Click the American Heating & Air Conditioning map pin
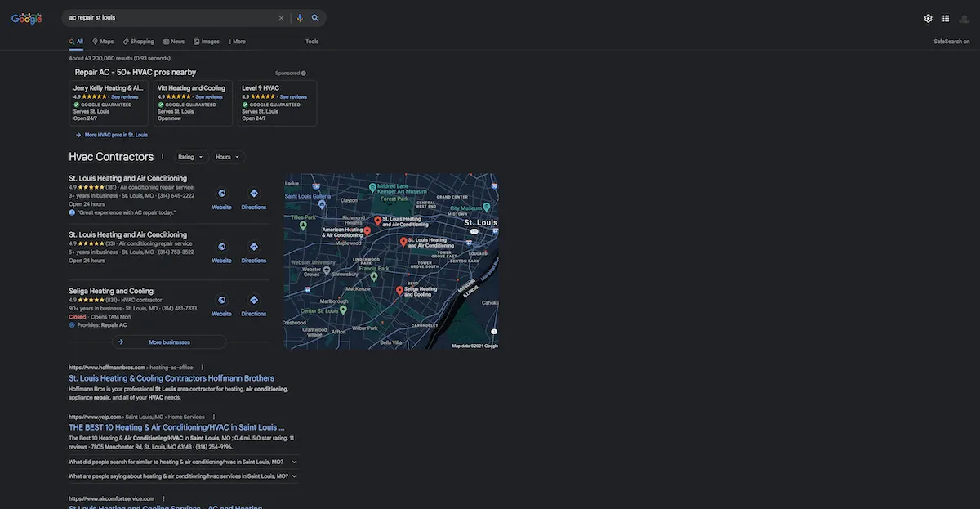Screen dimensions: 980x509 pos(367,231)
